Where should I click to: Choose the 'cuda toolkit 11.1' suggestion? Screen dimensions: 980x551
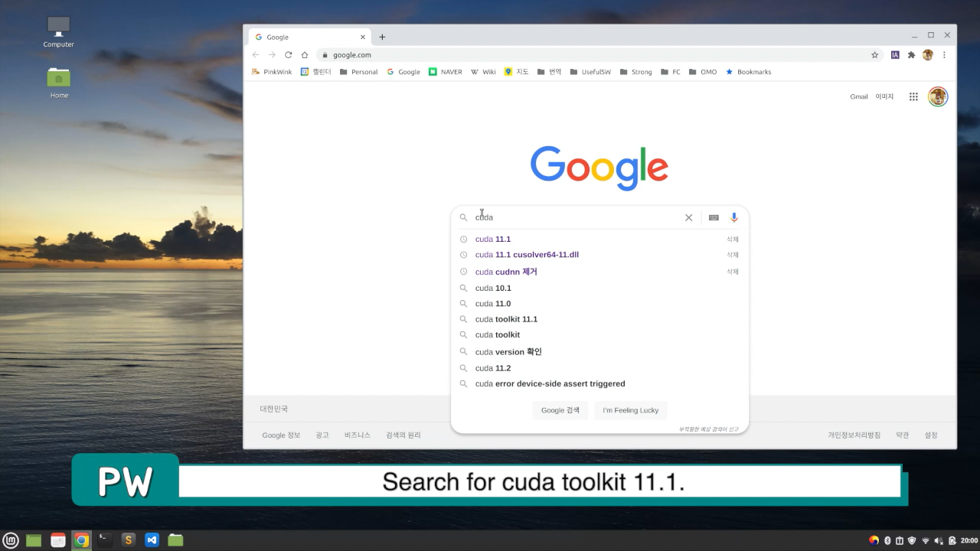pyautogui.click(x=599, y=319)
